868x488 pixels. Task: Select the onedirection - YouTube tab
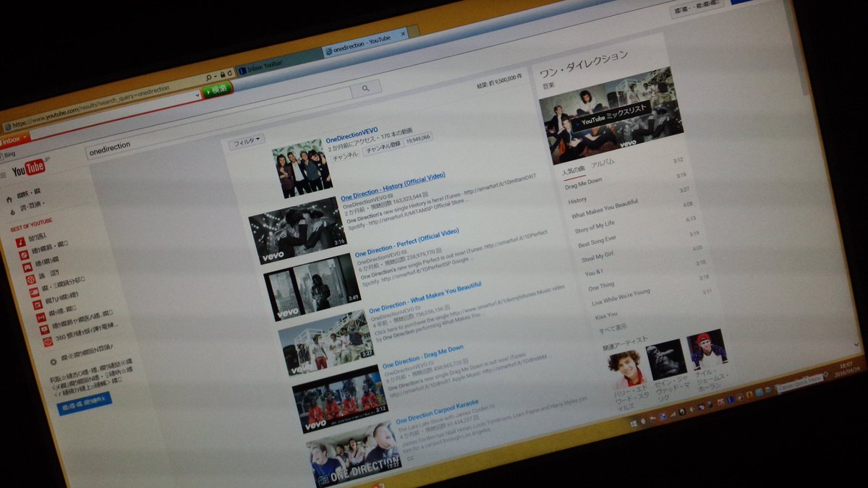pyautogui.click(x=367, y=43)
